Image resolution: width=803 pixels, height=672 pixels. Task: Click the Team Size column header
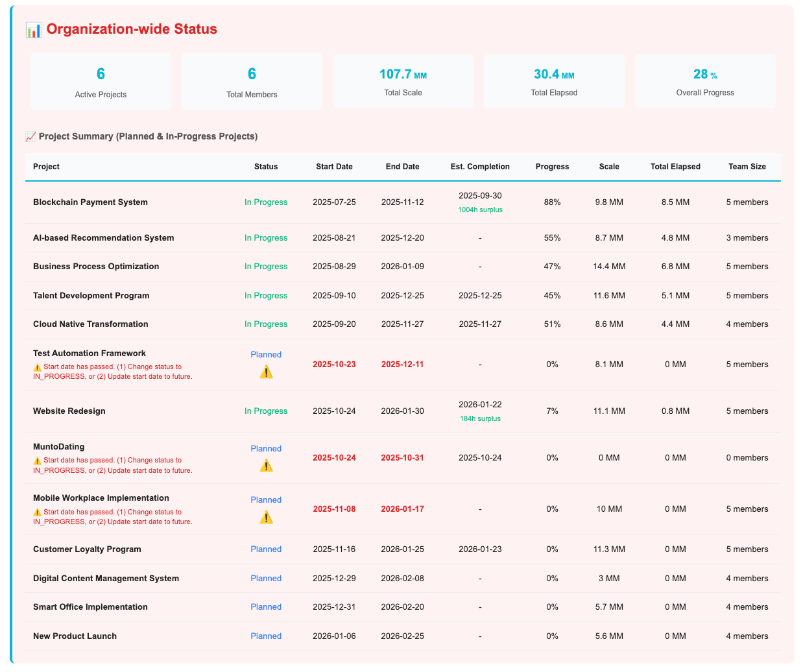pyautogui.click(x=747, y=167)
